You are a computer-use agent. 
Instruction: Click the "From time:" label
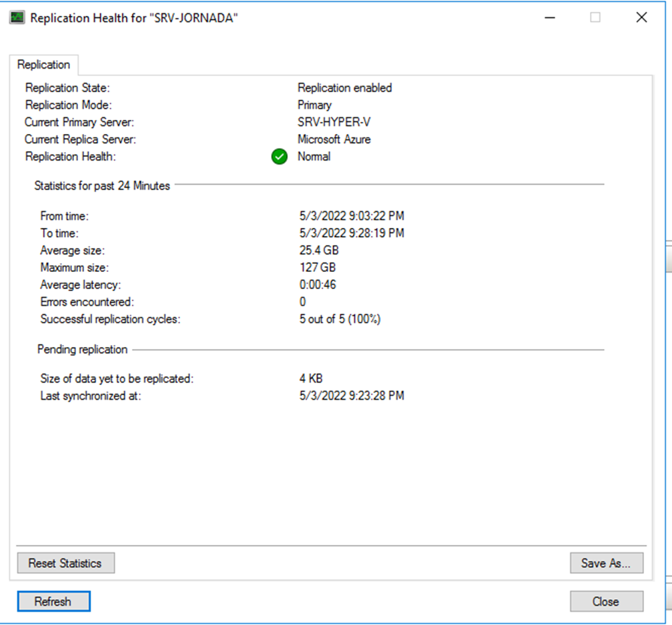point(65,216)
